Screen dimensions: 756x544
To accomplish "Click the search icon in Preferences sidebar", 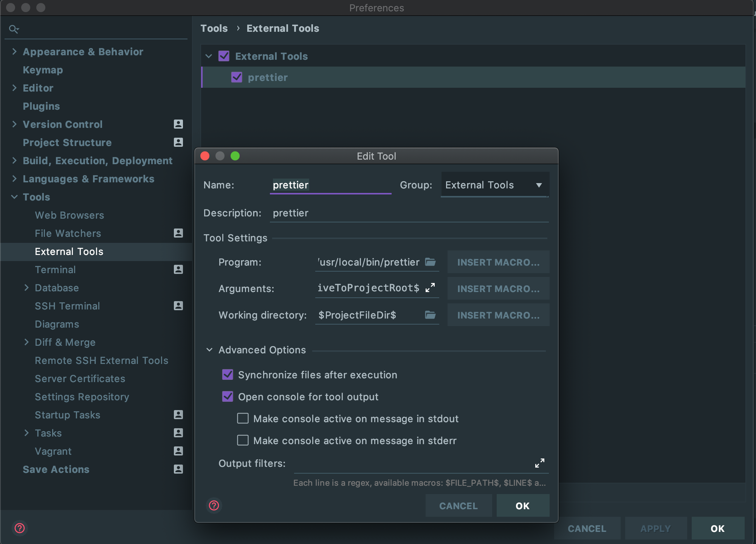I will click(x=14, y=29).
